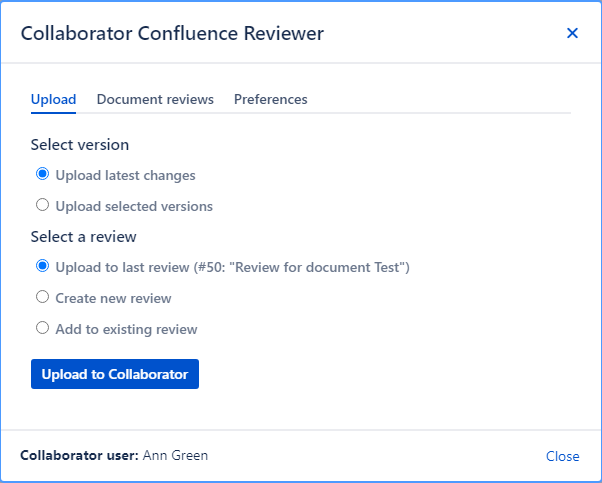This screenshot has width=602, height=483.
Task: Switch to the Upload tab
Action: point(53,100)
